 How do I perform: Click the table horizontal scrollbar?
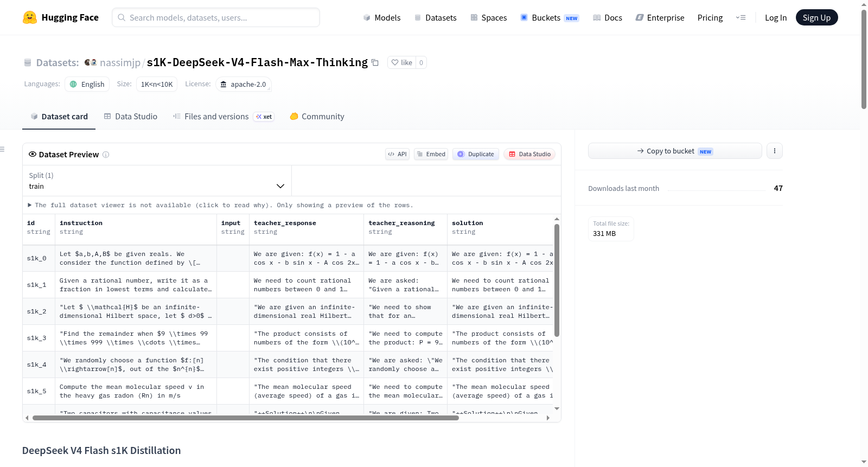point(246,418)
